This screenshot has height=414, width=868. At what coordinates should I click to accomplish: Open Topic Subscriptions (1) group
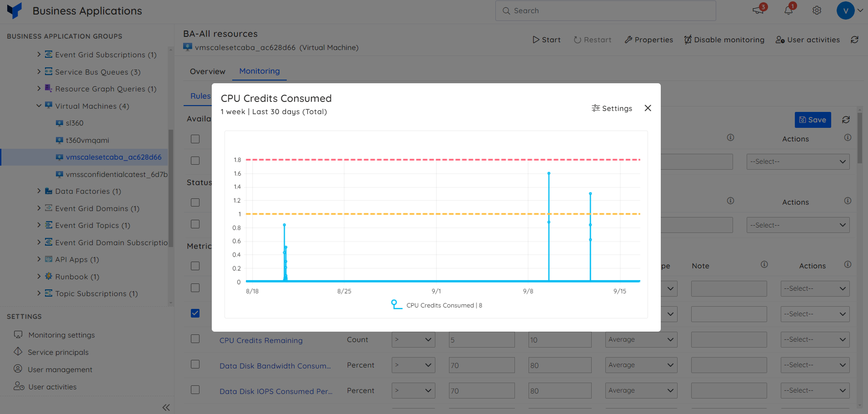pos(96,293)
